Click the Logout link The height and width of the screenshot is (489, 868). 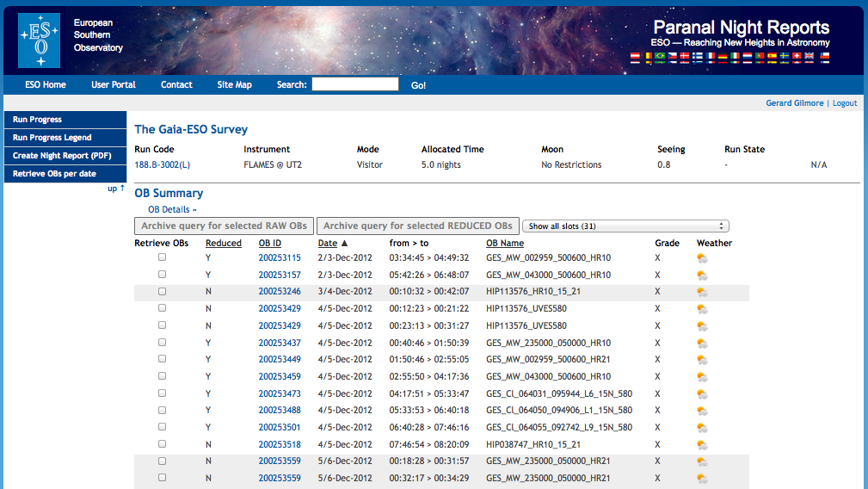844,103
